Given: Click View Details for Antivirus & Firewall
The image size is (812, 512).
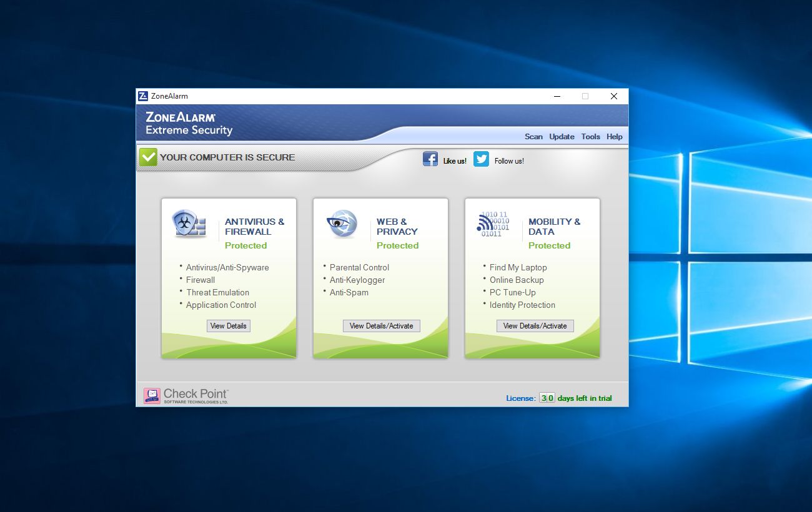Looking at the screenshot, I should (229, 326).
